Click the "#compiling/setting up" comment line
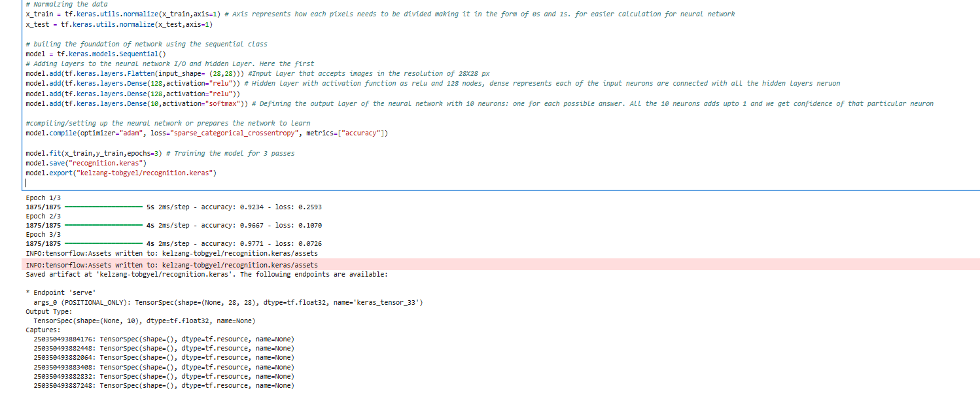Image resolution: width=980 pixels, height=397 pixels. [x=168, y=124]
